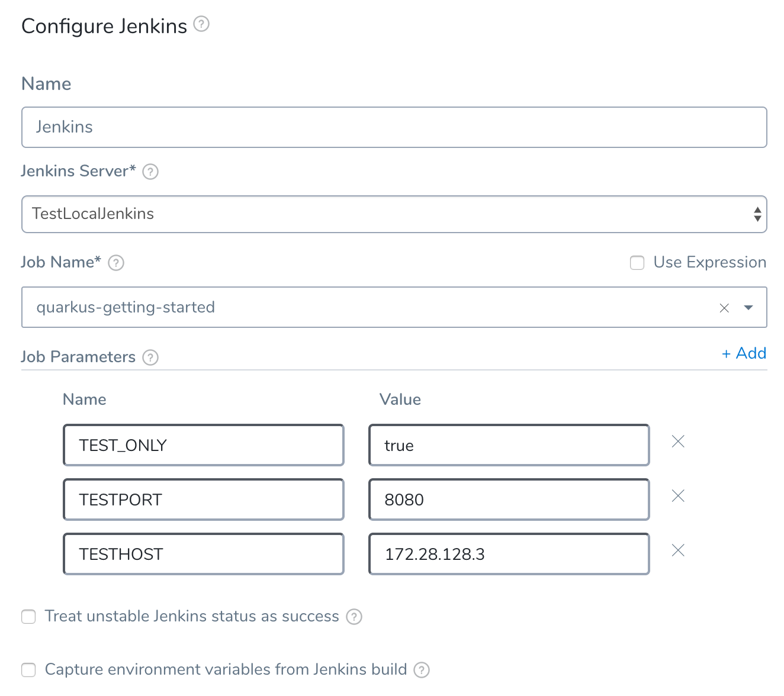The image size is (784, 696).
Task: Enable Capture environment variables from Jenkins build
Action: [x=28, y=670]
